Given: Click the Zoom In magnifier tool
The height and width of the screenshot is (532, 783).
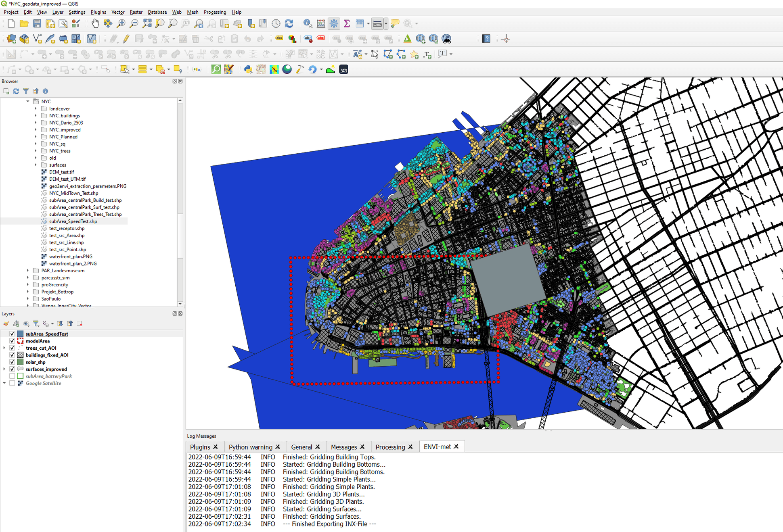Looking at the screenshot, I should [121, 23].
